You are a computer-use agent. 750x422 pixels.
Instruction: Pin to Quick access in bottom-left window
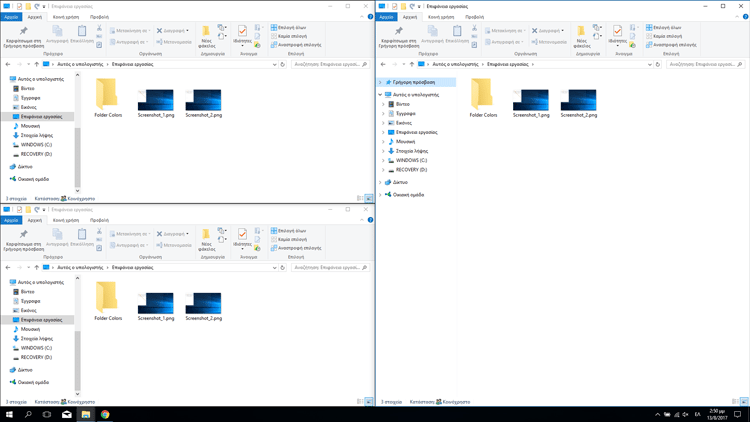(x=23, y=240)
